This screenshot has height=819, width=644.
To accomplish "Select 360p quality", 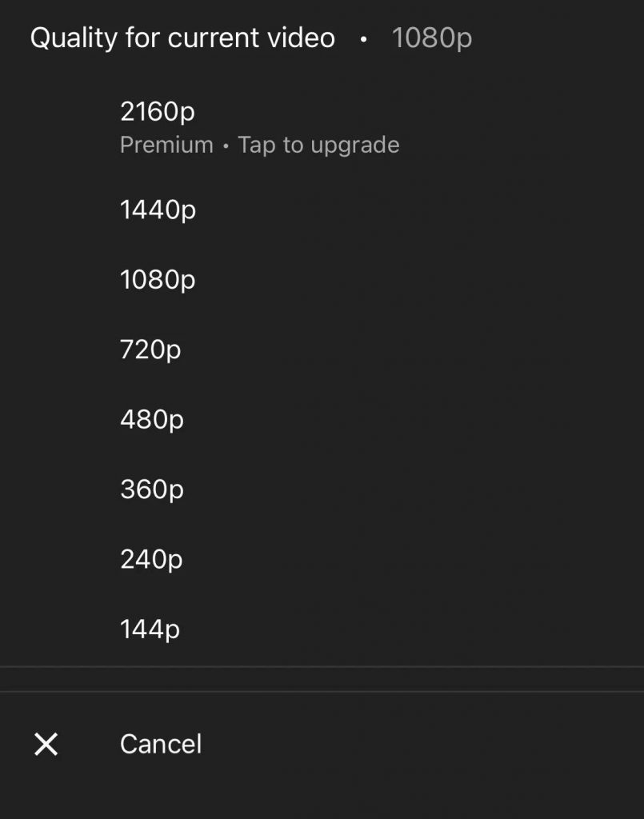I will coord(151,489).
